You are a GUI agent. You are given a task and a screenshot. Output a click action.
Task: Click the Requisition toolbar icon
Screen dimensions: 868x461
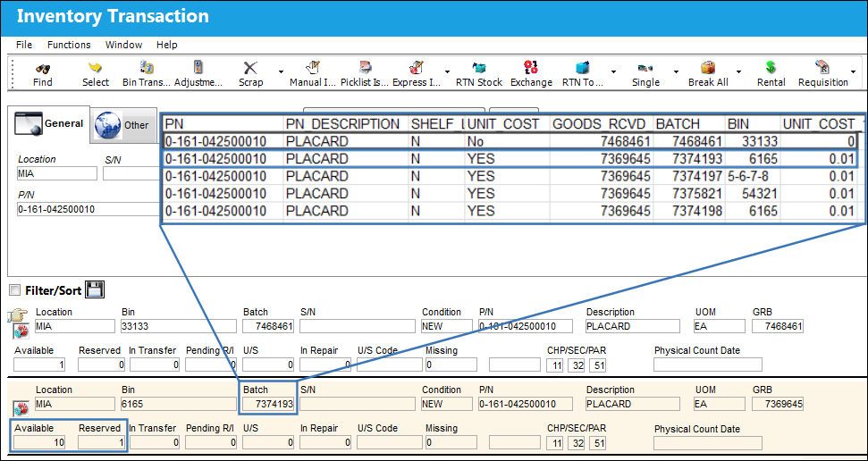point(822,68)
